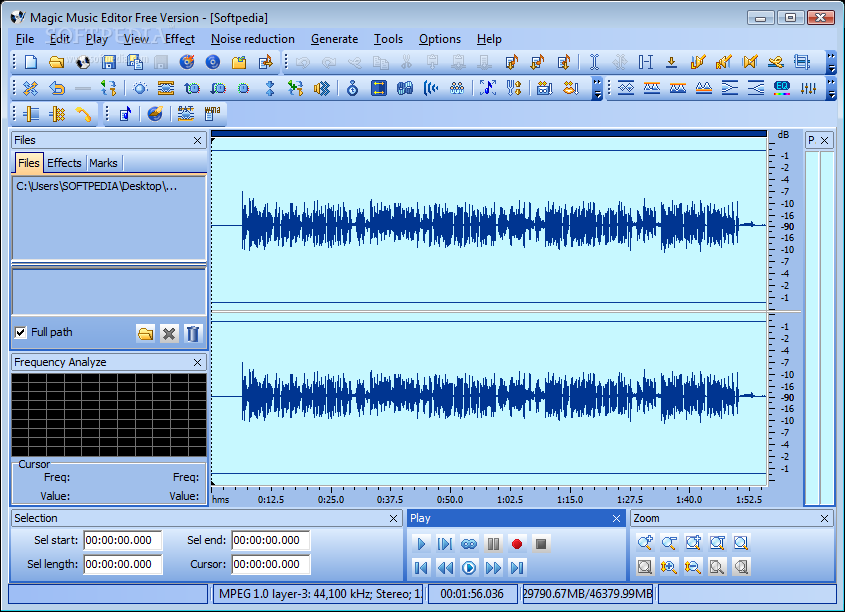
Task: Activate the Pause button in Play panel
Action: point(491,544)
